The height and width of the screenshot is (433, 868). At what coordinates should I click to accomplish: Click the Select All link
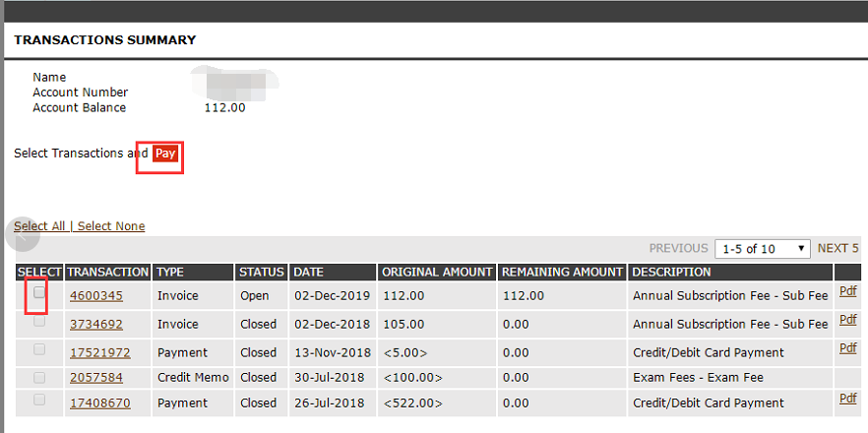click(39, 226)
